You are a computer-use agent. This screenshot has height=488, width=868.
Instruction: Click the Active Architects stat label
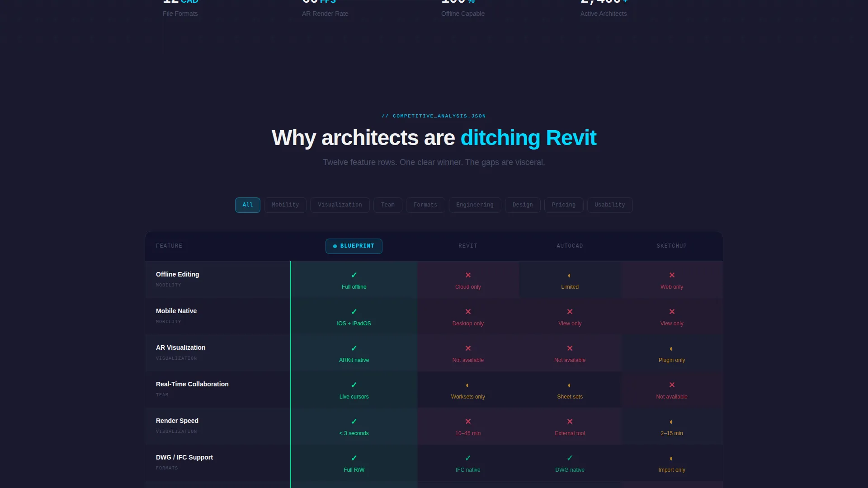point(604,14)
